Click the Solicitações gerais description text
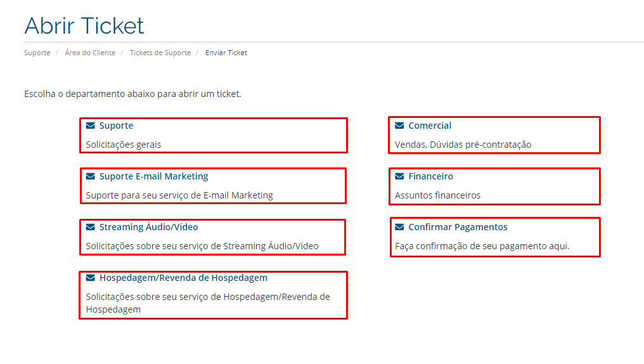Image resolution: width=644 pixels, height=364 pixels. coord(123,145)
